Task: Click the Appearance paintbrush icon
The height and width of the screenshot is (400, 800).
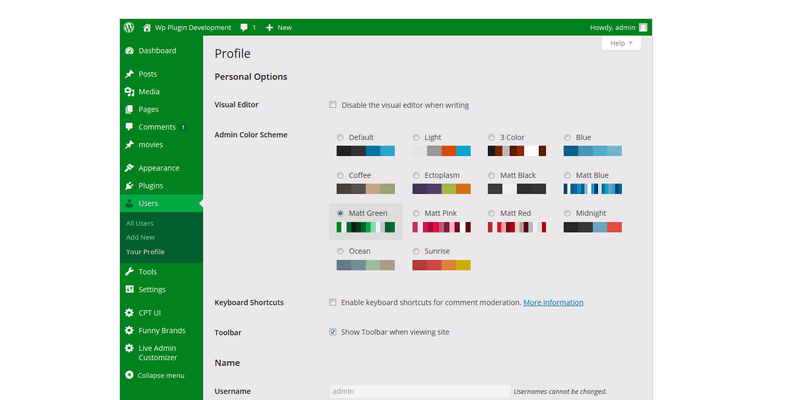Action: click(129, 168)
